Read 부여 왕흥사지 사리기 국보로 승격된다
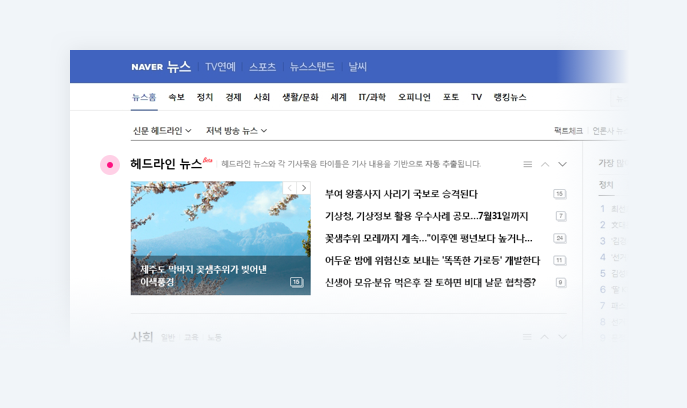This screenshot has width=687, height=408. pyautogui.click(x=401, y=194)
